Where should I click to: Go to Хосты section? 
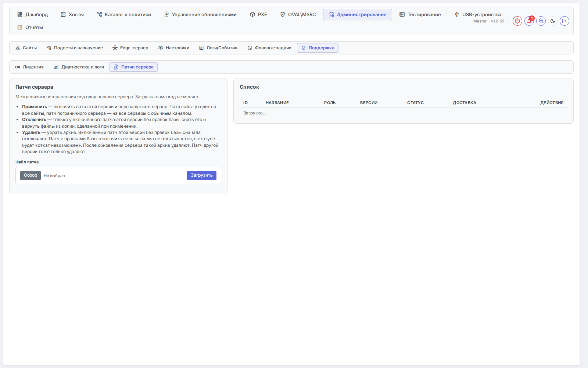pos(72,14)
